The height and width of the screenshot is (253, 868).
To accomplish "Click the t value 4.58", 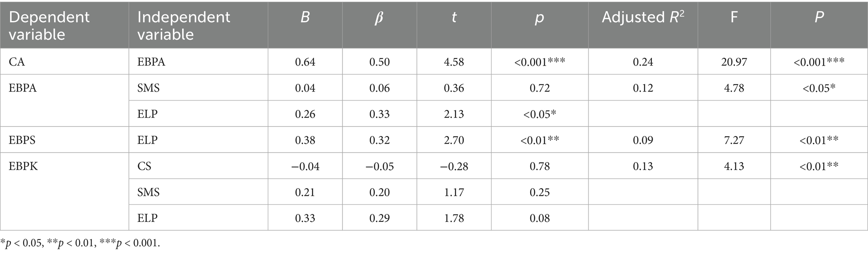I will coord(454,62).
